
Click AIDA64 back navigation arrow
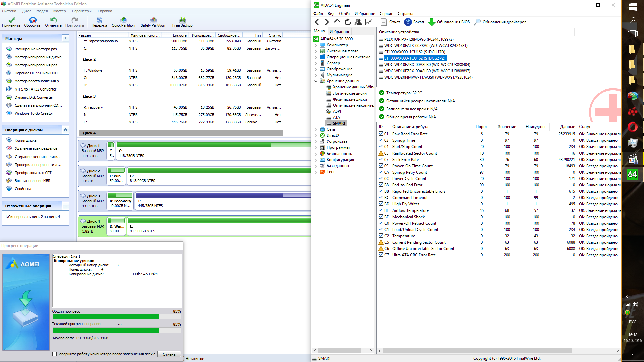(x=317, y=22)
